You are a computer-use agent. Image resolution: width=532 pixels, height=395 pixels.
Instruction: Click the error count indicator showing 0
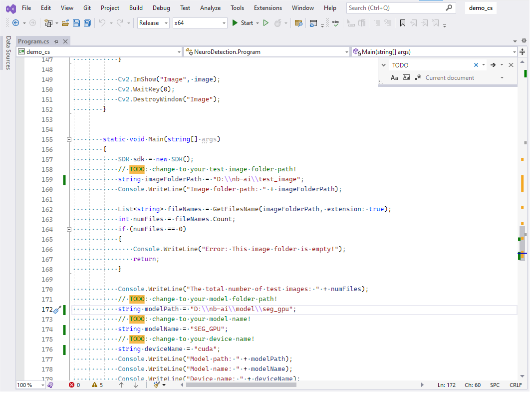coord(75,385)
